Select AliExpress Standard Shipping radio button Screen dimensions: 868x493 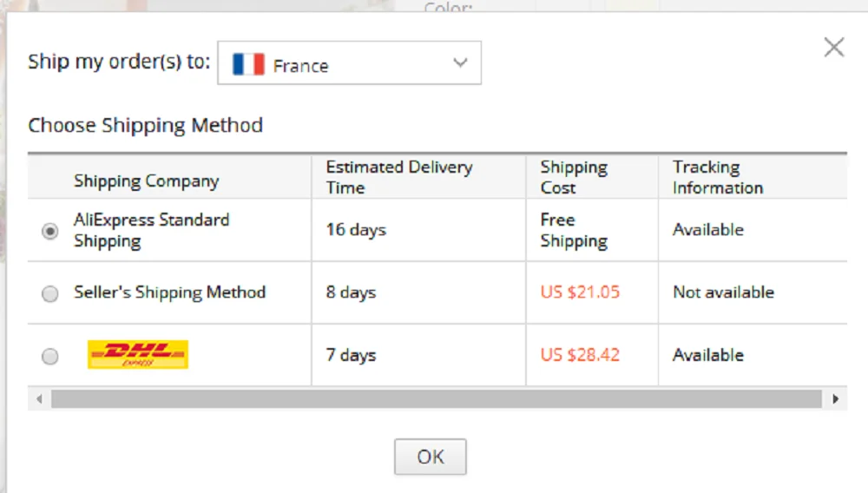pyautogui.click(x=50, y=231)
